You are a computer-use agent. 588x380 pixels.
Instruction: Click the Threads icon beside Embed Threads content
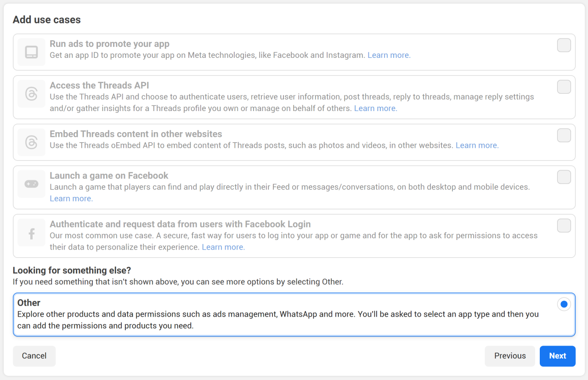[31, 142]
